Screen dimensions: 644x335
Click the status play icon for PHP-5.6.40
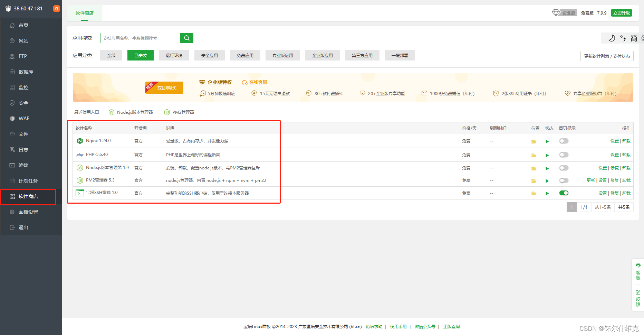[547, 155]
